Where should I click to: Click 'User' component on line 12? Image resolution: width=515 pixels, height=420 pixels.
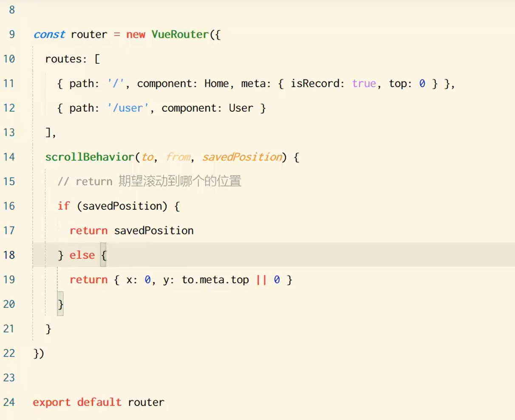(x=241, y=108)
